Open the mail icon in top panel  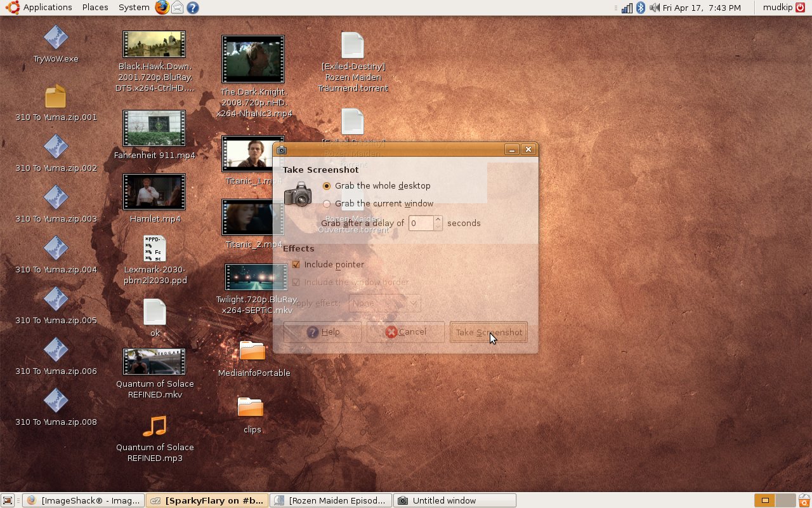178,8
